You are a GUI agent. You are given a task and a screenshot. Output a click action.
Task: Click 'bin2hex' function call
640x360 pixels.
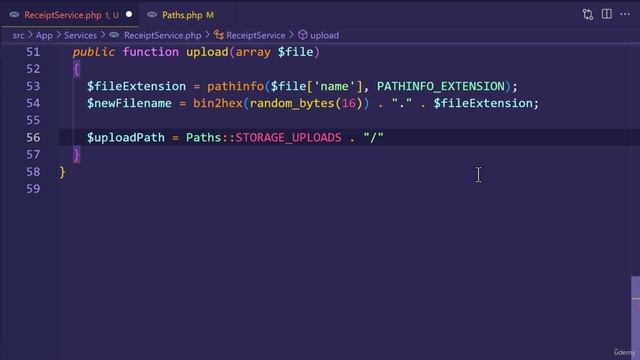218,103
